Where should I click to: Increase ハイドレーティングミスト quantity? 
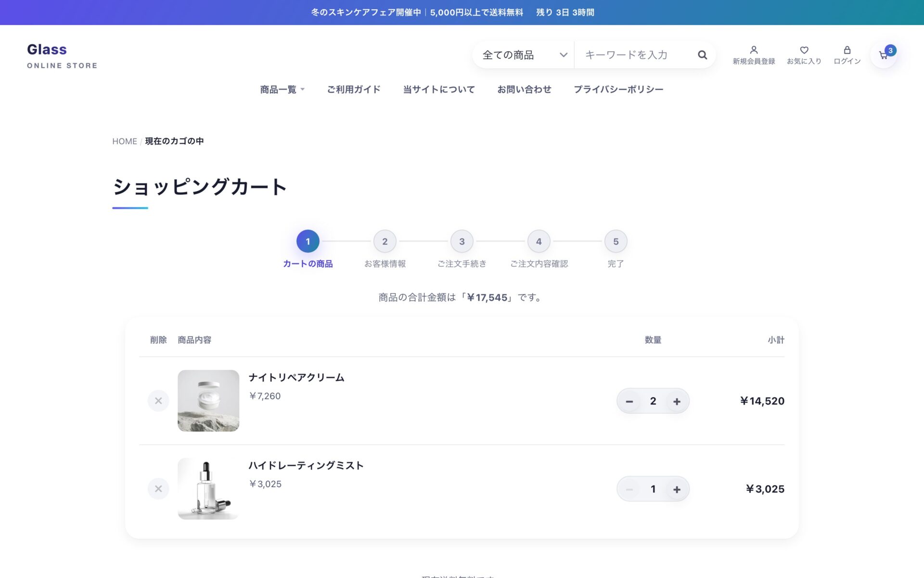point(677,489)
